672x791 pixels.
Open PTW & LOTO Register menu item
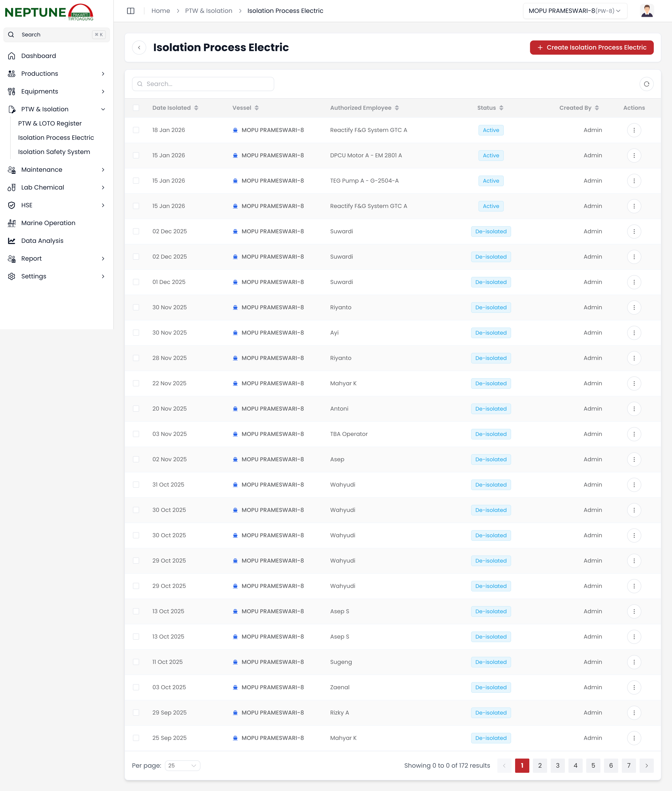click(x=50, y=123)
